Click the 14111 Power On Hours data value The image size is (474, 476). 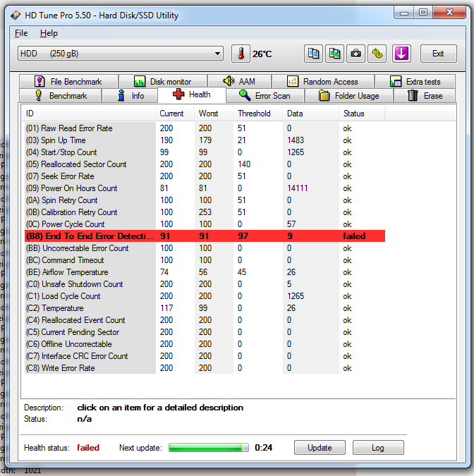pos(297,188)
